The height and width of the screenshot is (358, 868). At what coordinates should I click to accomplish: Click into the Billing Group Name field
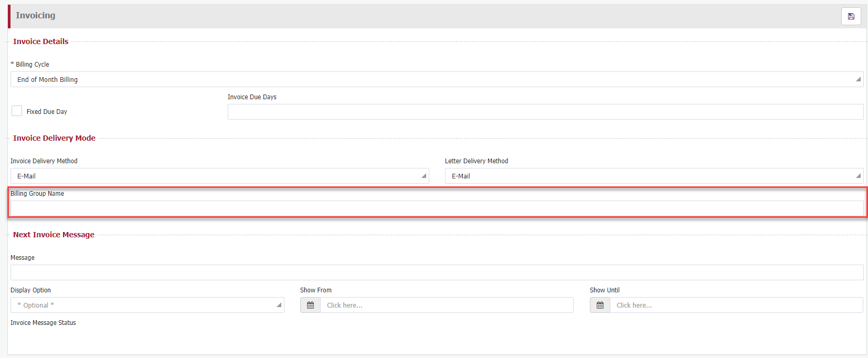pyautogui.click(x=437, y=208)
